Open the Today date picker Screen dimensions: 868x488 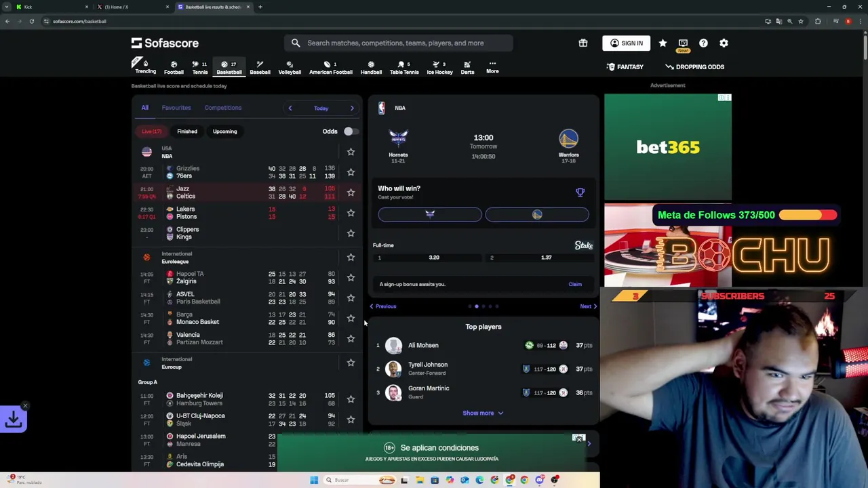[321, 108]
